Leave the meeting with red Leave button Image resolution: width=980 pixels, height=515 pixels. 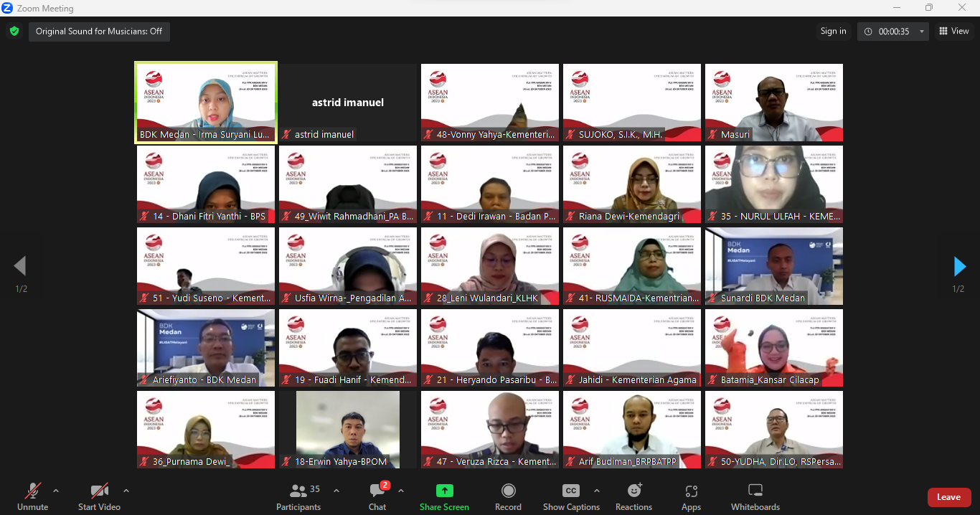click(948, 497)
